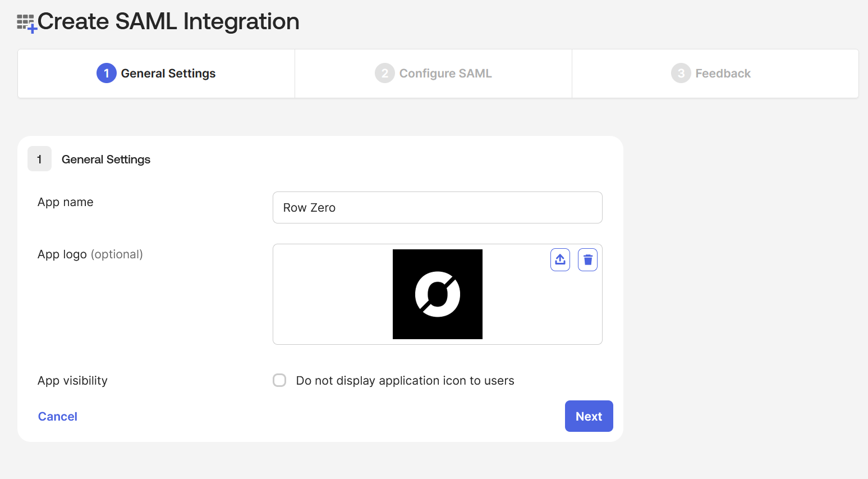The height and width of the screenshot is (479, 868).
Task: Click the trash icon to remove logo
Action: 587,259
